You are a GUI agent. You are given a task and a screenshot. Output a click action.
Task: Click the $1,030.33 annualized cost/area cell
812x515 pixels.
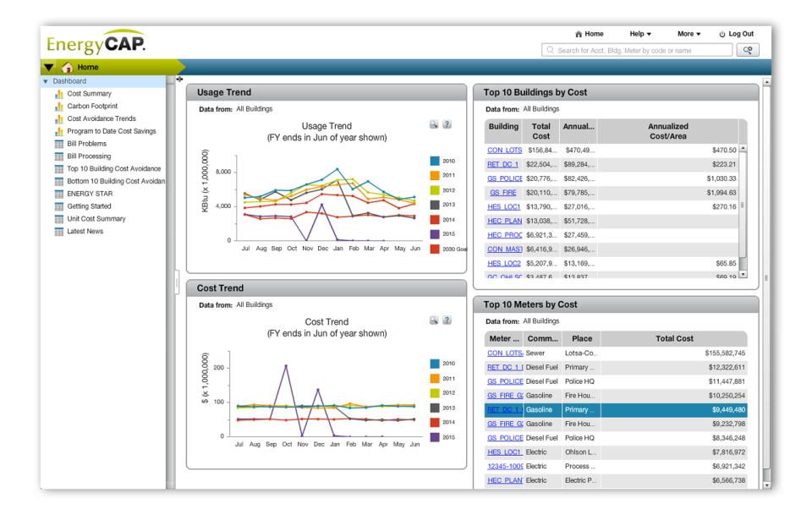click(x=668, y=178)
